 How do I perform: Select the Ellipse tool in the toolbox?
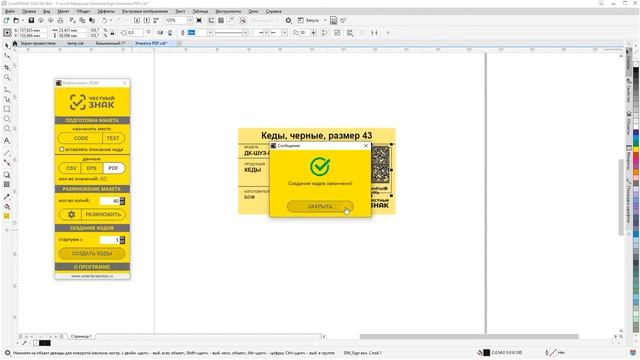coord(7,119)
